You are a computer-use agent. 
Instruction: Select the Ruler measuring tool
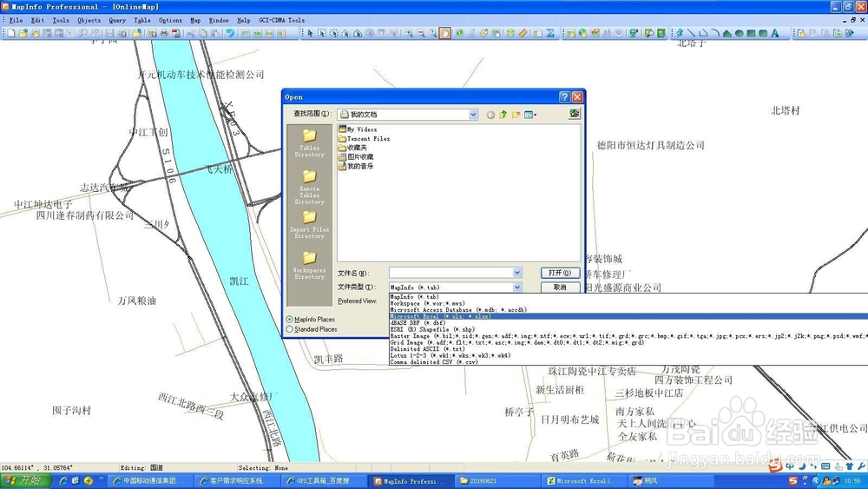[523, 33]
